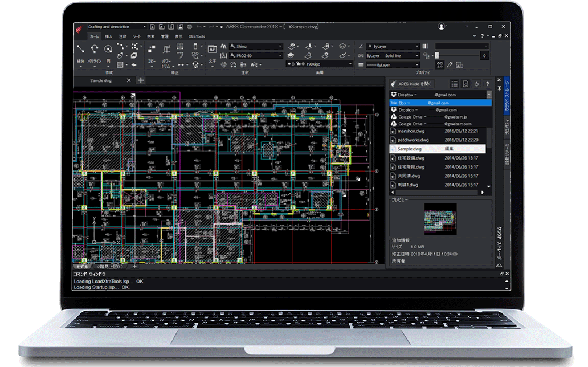
Task: Click the ARES Kudo refresh icon
Action: pyautogui.click(x=476, y=84)
